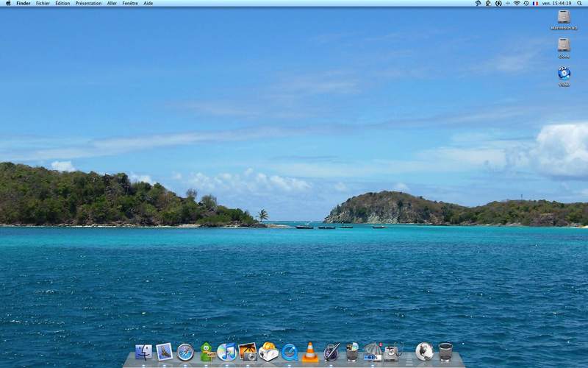Launch VLC traffic cone icon
The height and width of the screenshot is (368, 588).
coord(310,353)
